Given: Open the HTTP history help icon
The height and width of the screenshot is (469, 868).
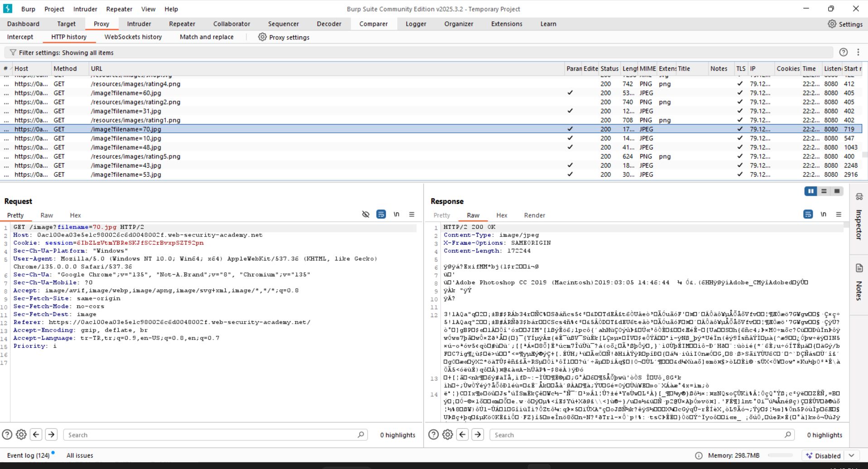Looking at the screenshot, I should pos(844,53).
